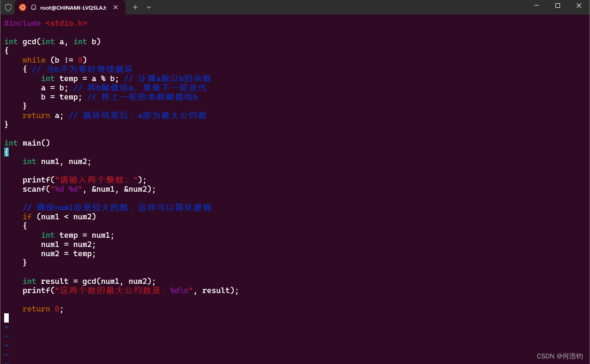Close the root@CHINAMI-LVQ5LAJ tab
Image resolution: width=590 pixels, height=364 pixels.
(x=115, y=7)
